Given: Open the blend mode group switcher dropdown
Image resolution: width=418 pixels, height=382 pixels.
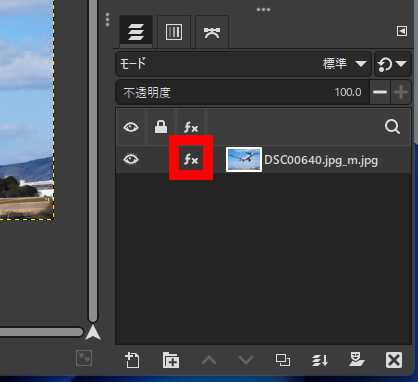Looking at the screenshot, I should [392, 64].
